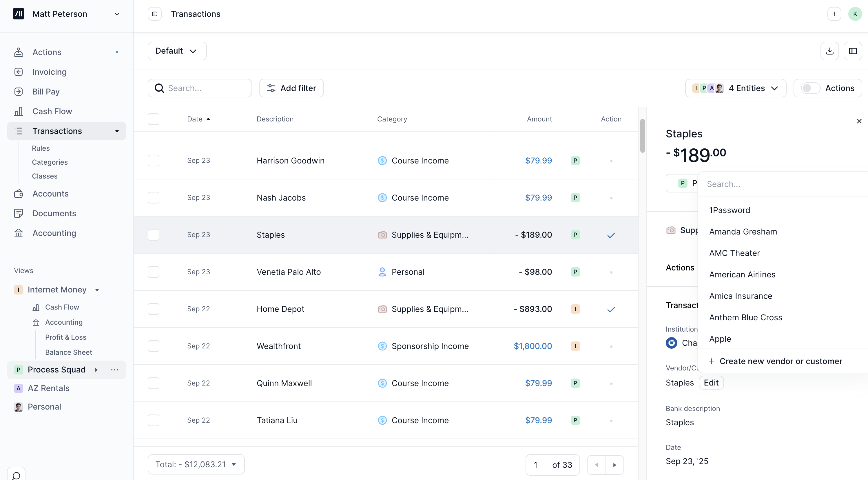Open the column layout icon

point(852,51)
